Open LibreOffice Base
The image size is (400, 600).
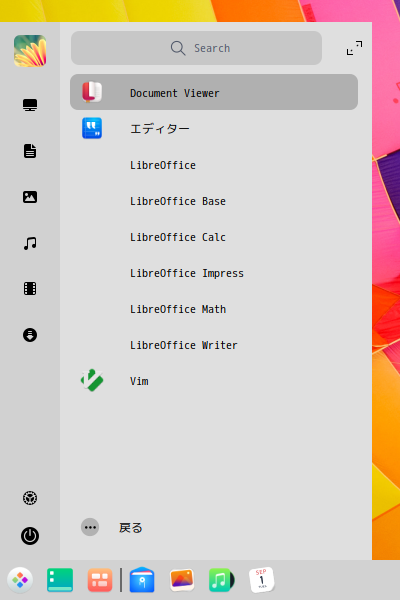tap(214, 201)
